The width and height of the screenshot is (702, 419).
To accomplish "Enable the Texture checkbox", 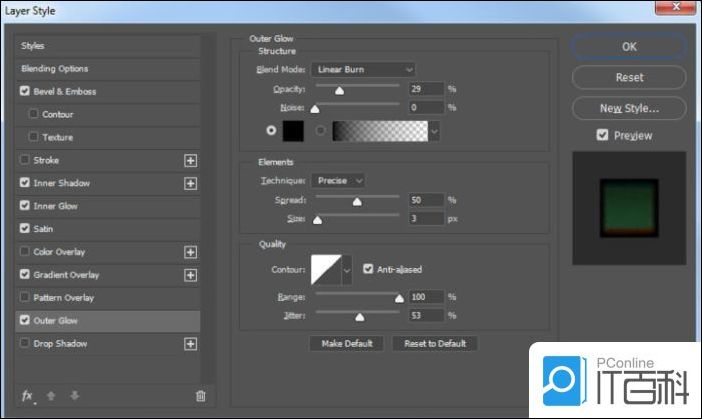I will click(33, 137).
